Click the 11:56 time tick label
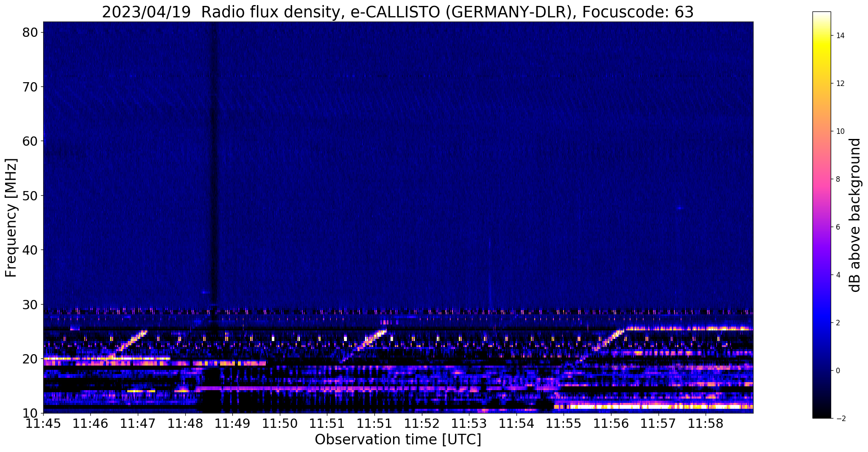Screen dimensions: 868x452 point(611,424)
